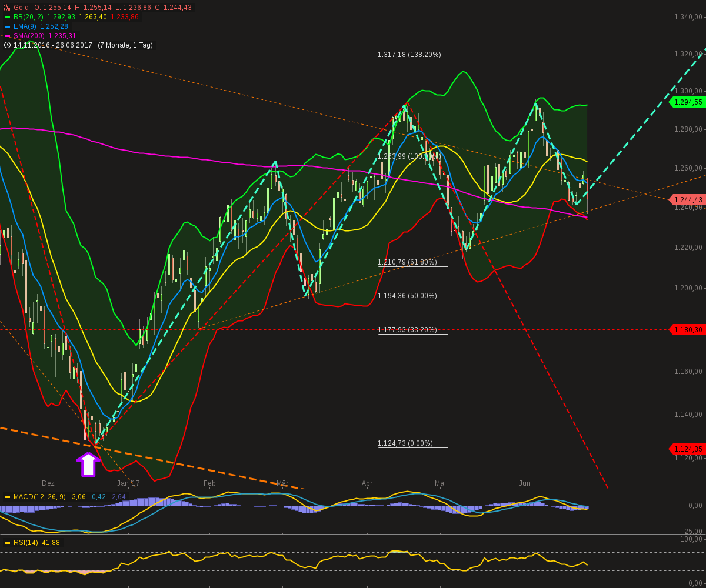Click the pink 1.244,43 current price tag
Viewport: 706px width, 588px height.
pos(687,199)
